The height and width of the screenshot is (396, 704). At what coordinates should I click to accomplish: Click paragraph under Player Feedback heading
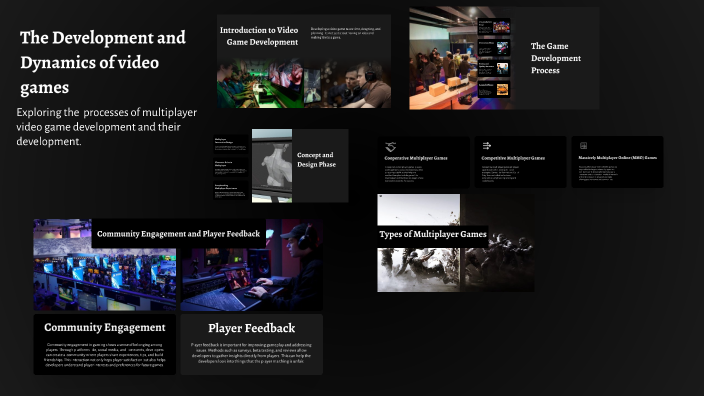point(251,353)
